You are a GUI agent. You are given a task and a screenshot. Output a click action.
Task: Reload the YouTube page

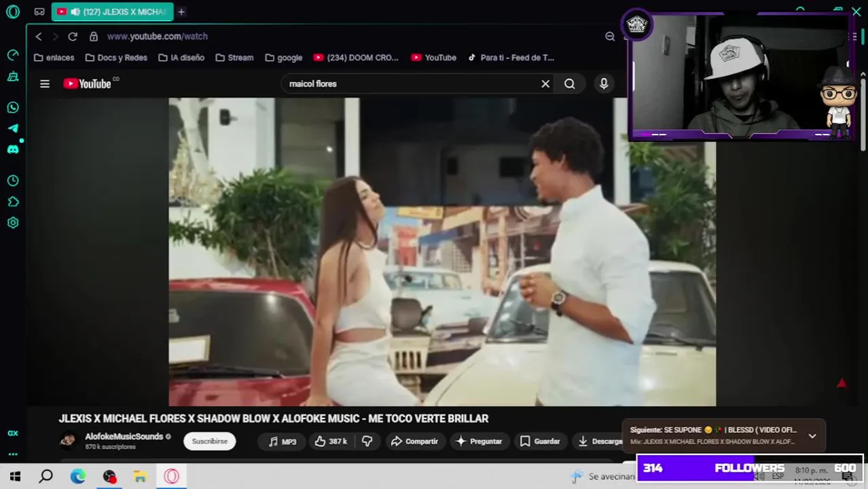pyautogui.click(x=73, y=37)
